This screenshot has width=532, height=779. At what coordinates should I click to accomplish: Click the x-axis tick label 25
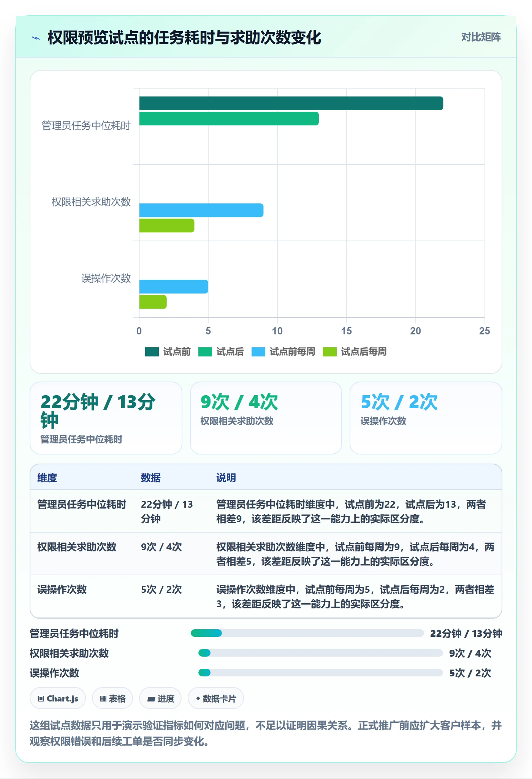(484, 331)
